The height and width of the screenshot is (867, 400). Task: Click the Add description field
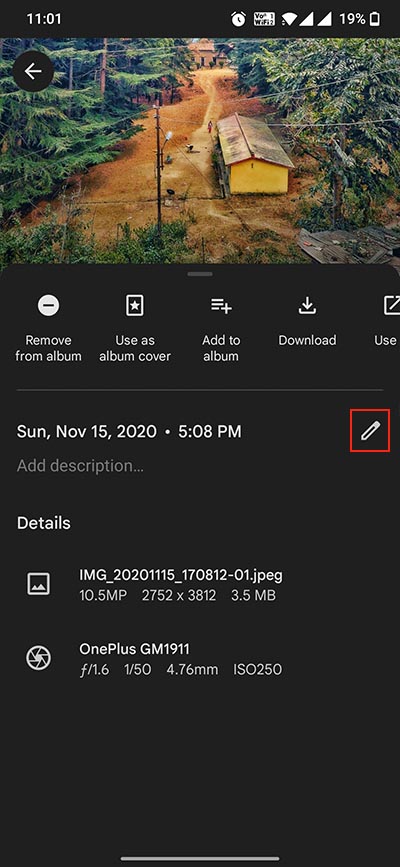point(80,466)
